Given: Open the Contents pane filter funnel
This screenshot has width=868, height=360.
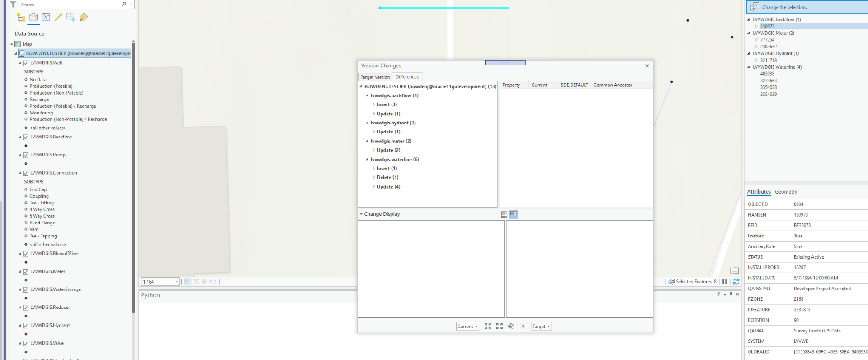Looking at the screenshot, I should tap(13, 4).
